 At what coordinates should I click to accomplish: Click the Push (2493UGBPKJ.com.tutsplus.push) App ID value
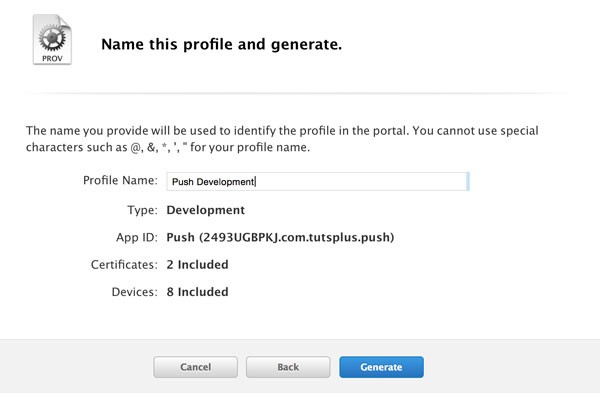click(x=280, y=237)
